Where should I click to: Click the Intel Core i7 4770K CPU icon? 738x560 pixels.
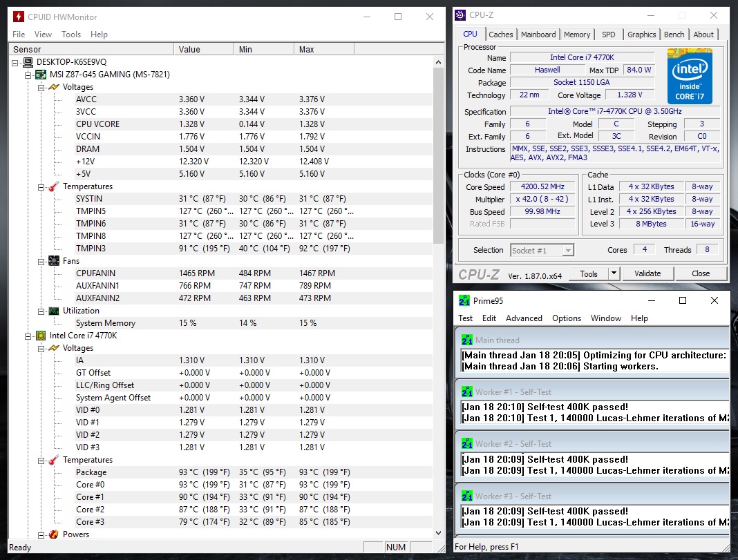click(x=41, y=336)
